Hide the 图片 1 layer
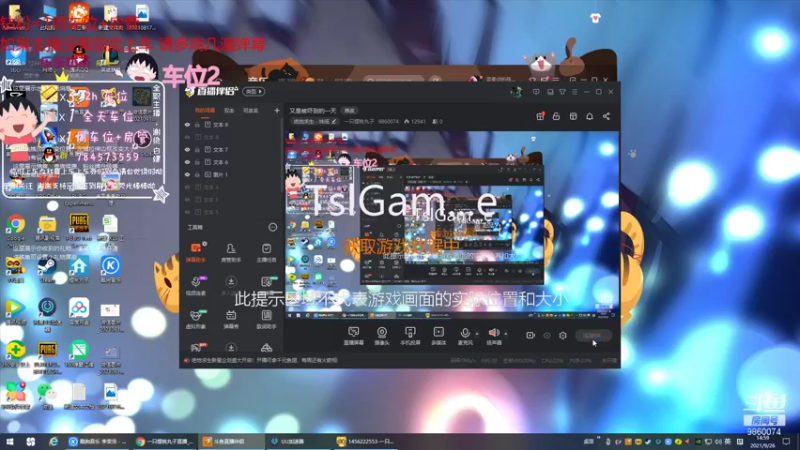 [187, 174]
